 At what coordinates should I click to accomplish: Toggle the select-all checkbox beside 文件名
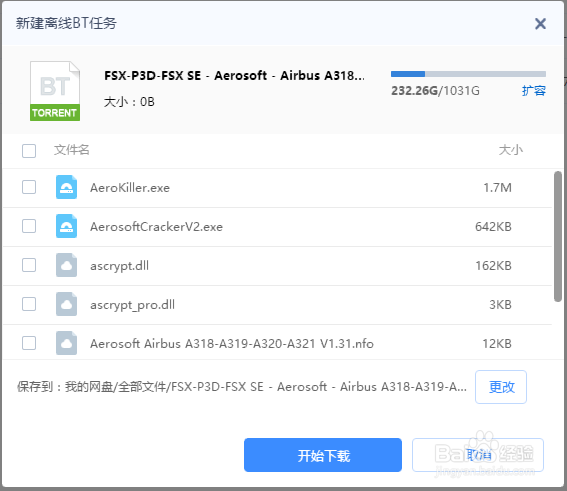pos(29,151)
